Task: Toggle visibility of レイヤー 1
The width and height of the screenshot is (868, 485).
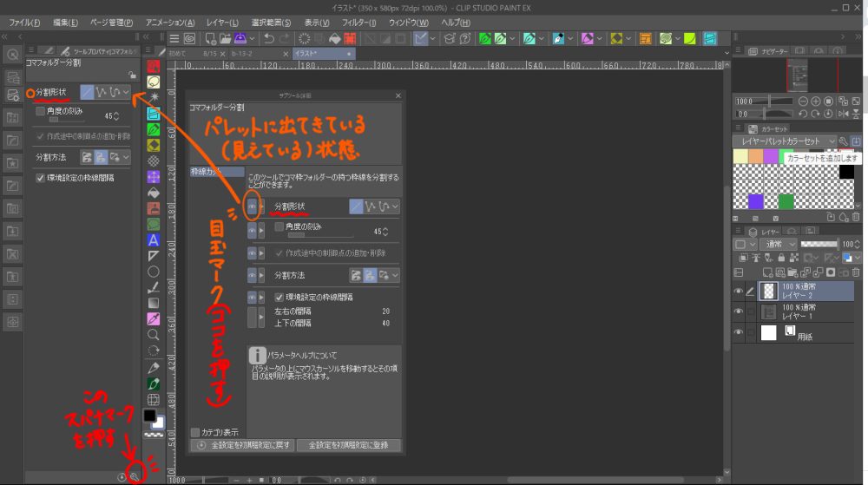Action: [x=739, y=311]
